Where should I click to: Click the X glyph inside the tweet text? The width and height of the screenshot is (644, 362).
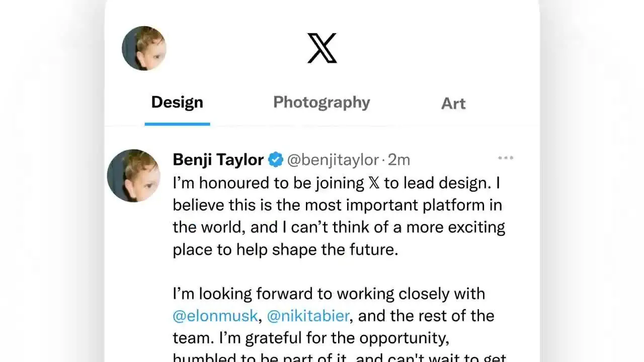374,183
